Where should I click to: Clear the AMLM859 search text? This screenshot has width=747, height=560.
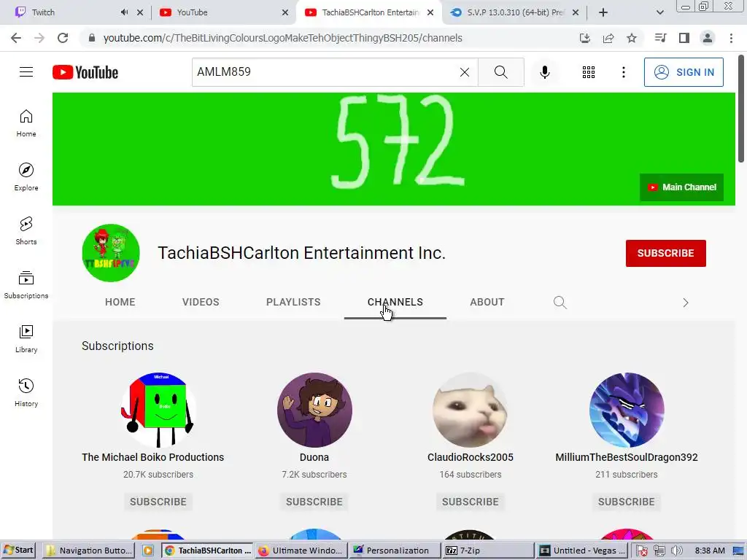pos(465,72)
